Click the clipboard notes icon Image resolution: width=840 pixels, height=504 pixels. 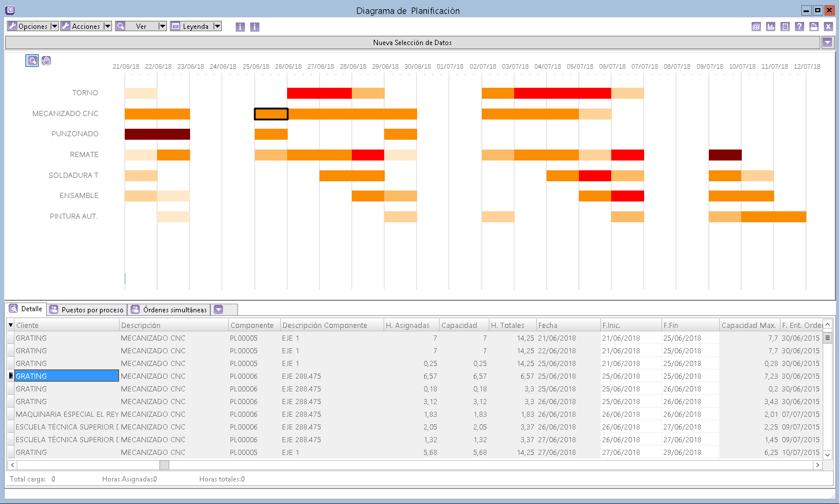tap(785, 27)
